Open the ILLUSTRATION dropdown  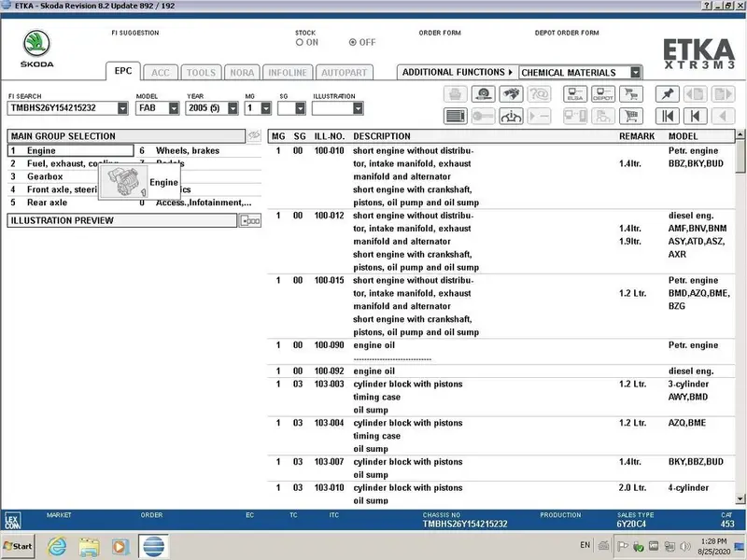(x=359, y=108)
